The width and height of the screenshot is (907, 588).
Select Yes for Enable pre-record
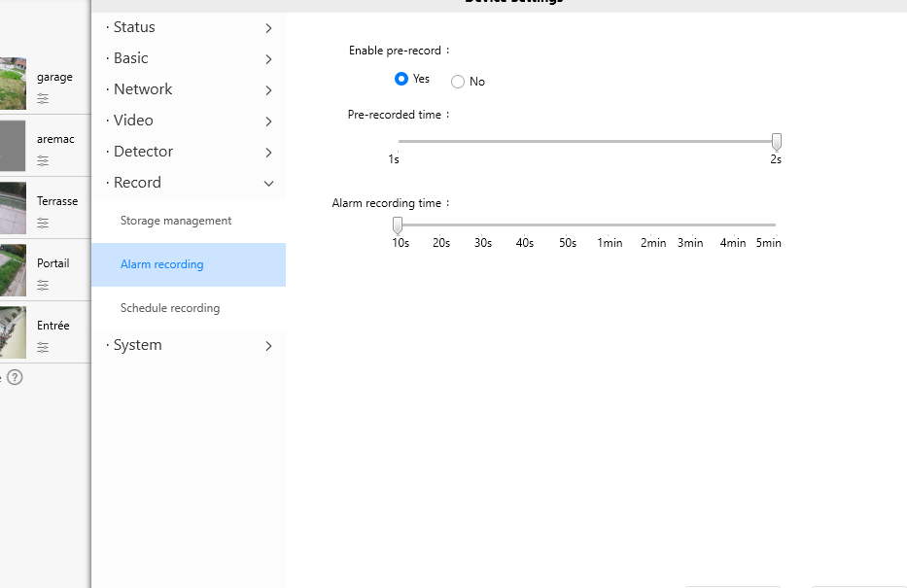coord(401,79)
